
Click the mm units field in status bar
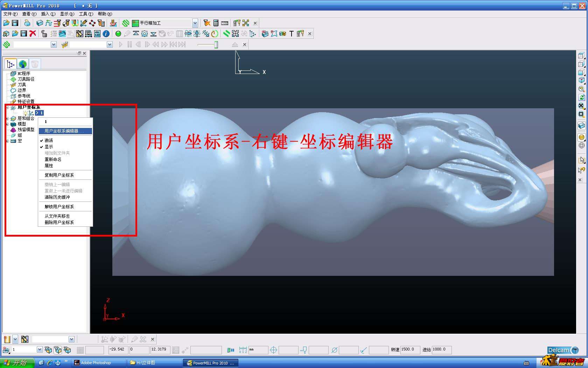coord(258,350)
